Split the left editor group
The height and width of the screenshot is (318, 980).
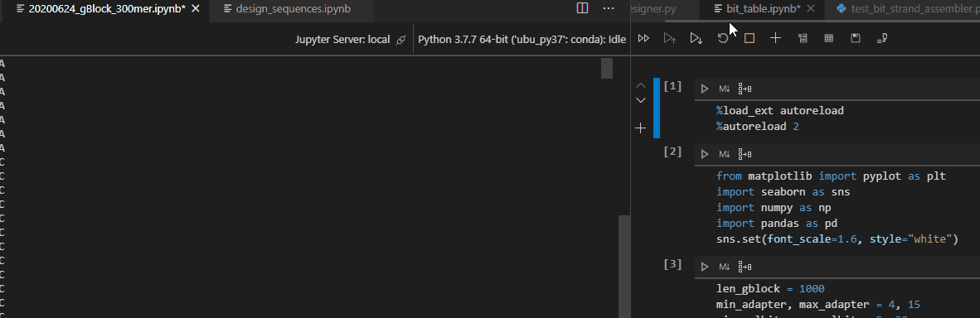click(x=582, y=8)
